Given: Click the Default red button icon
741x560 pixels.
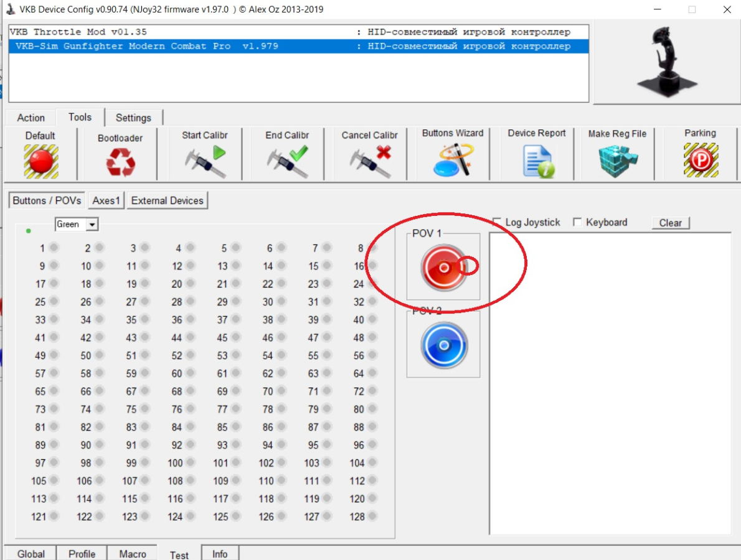Looking at the screenshot, I should [x=40, y=161].
